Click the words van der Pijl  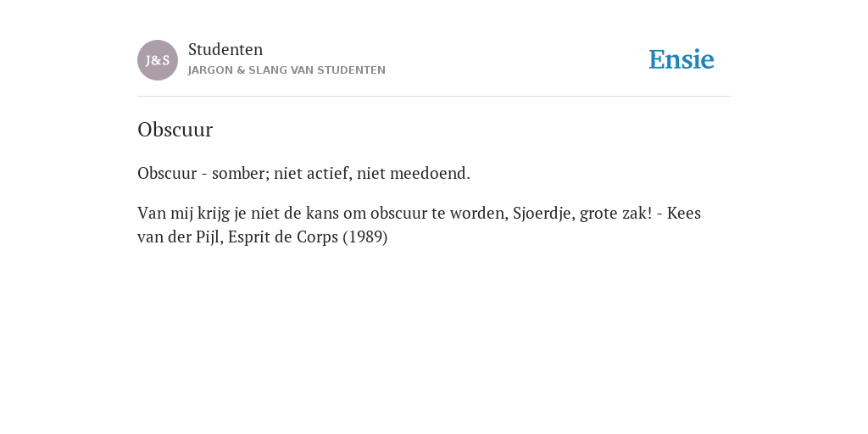coord(181,237)
